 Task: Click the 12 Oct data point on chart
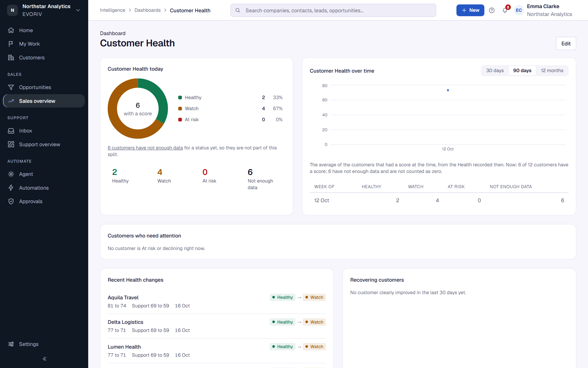[448, 90]
